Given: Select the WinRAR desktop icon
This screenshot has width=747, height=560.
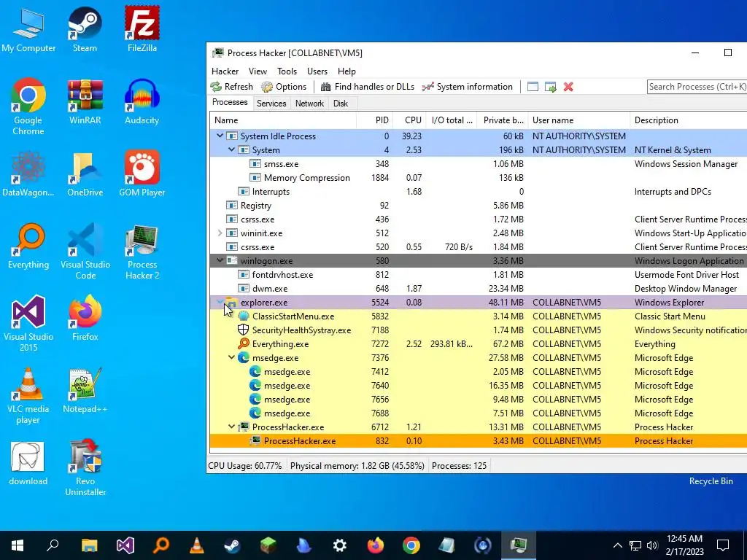Looking at the screenshot, I should click(85, 101).
